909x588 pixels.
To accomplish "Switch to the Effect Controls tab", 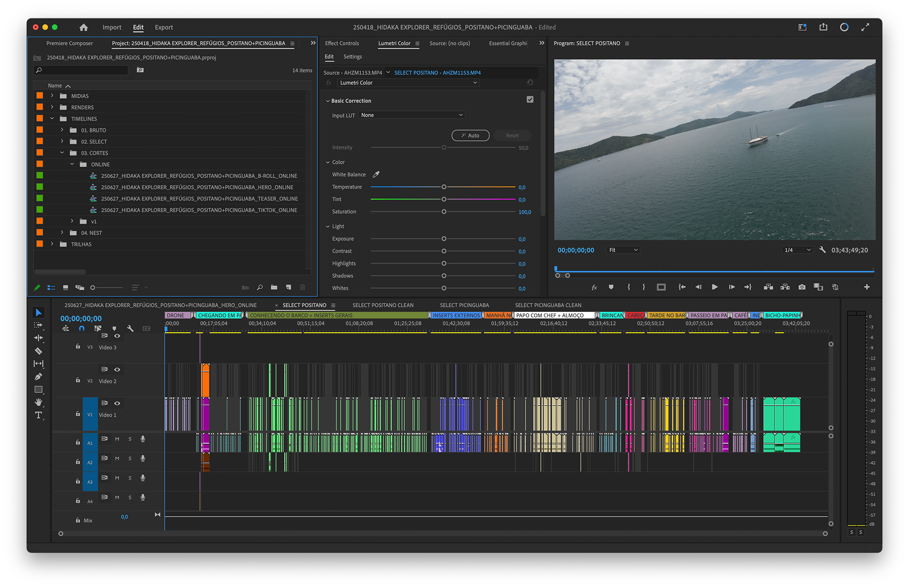I will (x=342, y=43).
